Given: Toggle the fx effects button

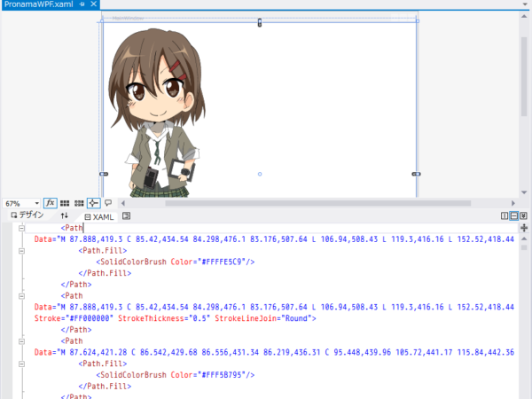Looking at the screenshot, I should click(51, 203).
